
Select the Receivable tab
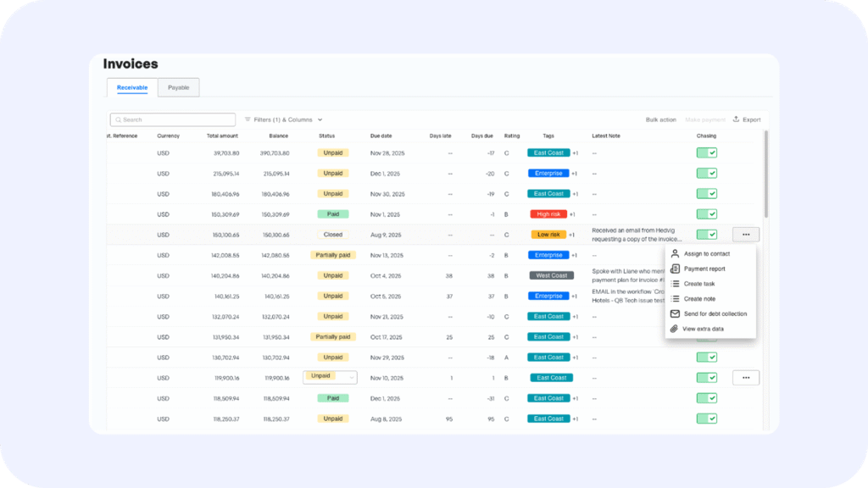click(x=132, y=87)
